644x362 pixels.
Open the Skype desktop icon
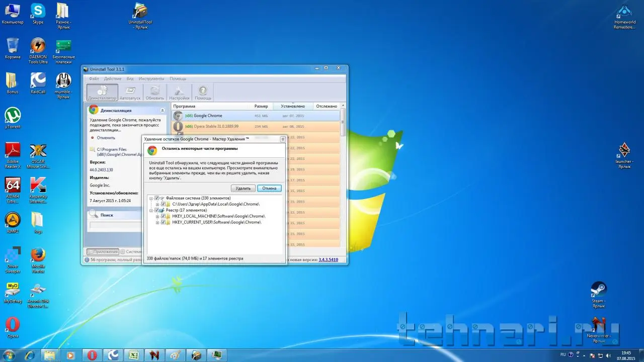coord(38,14)
